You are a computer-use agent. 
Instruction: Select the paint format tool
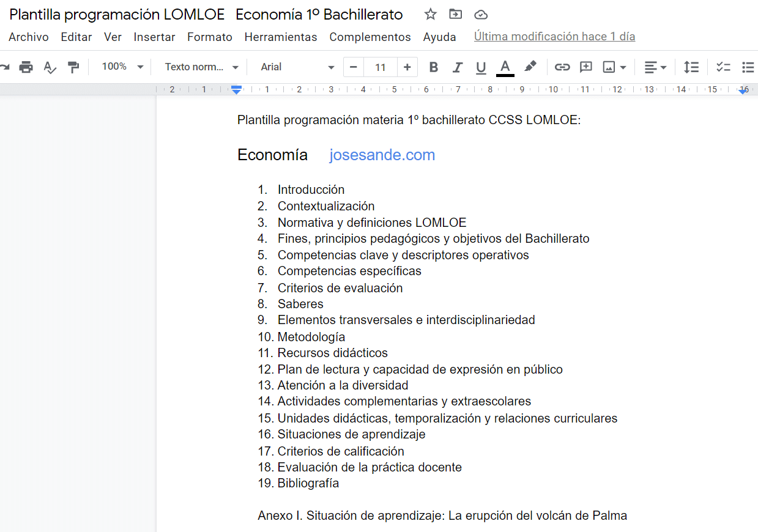73,67
